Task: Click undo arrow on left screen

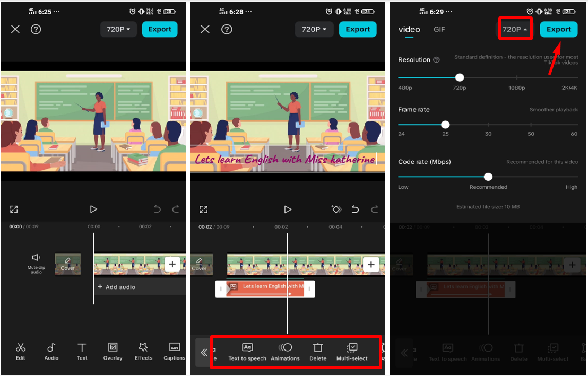Action: (x=158, y=209)
